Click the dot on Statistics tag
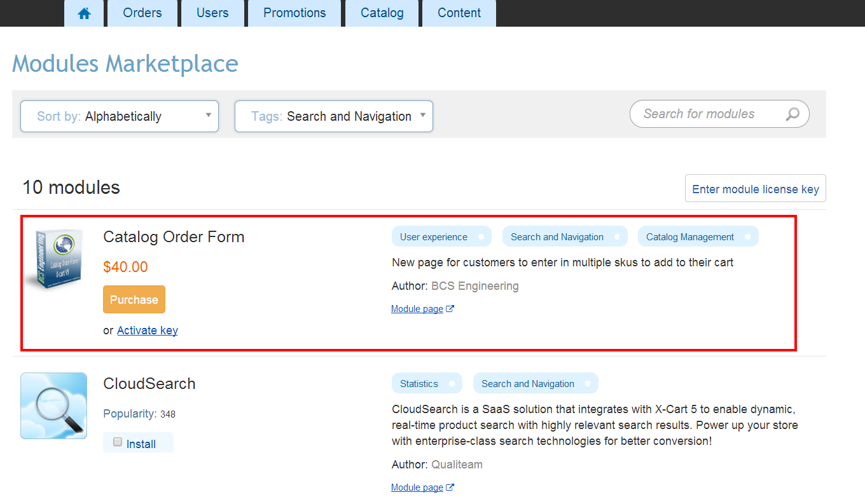The image size is (865, 504). click(452, 384)
